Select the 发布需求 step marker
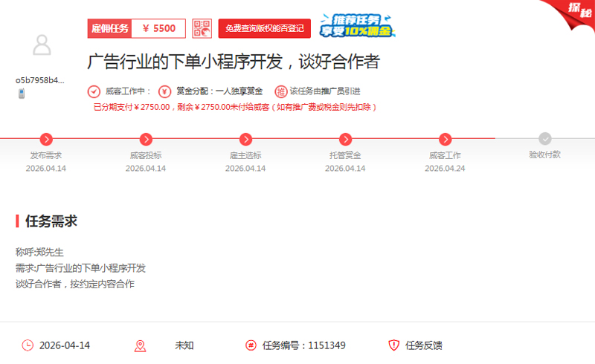The width and height of the screenshot is (595, 364). pos(46,139)
